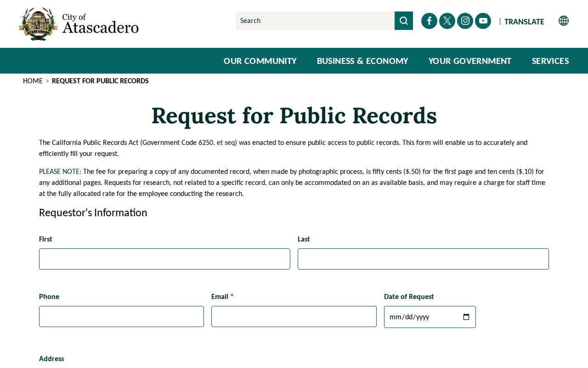Viewport: 588px width, 368px height.
Task: Click the Date of Request field
Action: (x=430, y=317)
